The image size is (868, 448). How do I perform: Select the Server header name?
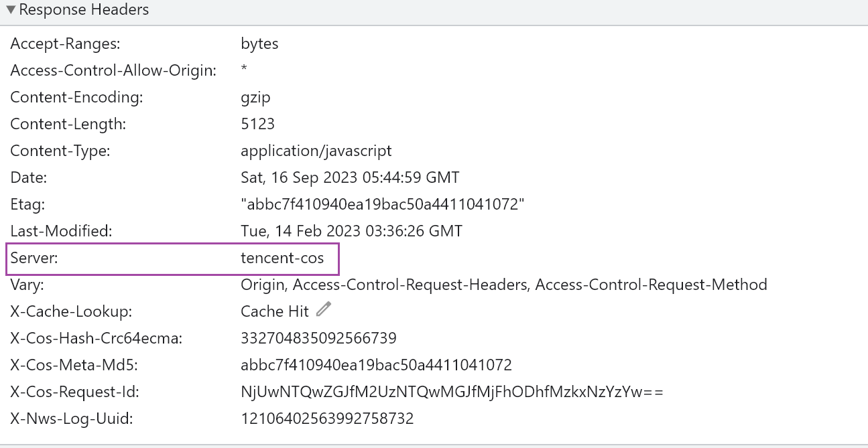[x=34, y=258]
